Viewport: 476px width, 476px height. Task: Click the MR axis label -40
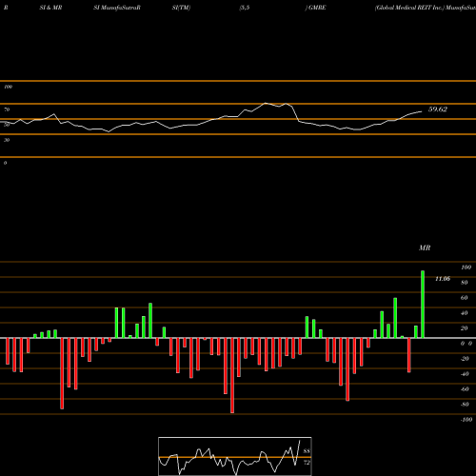point(465,374)
